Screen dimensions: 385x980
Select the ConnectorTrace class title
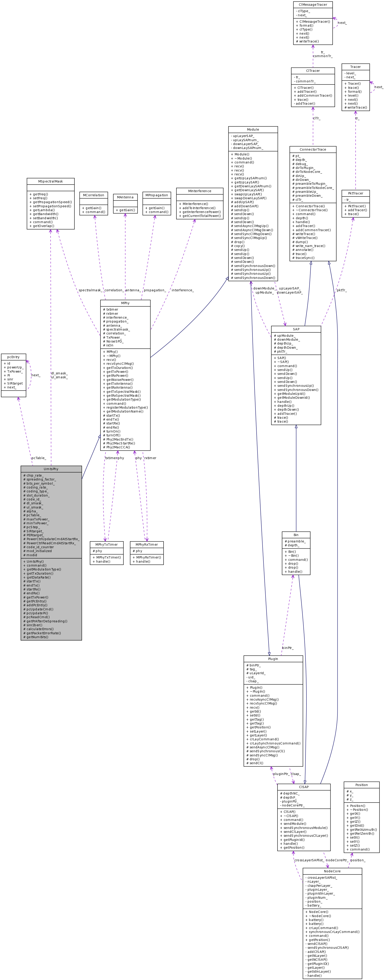tap(313, 149)
